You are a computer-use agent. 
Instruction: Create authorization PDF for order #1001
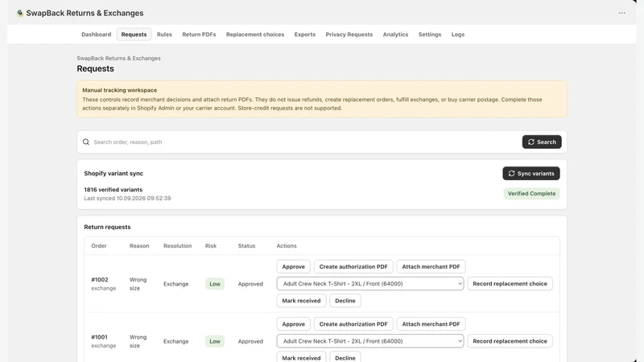353,324
